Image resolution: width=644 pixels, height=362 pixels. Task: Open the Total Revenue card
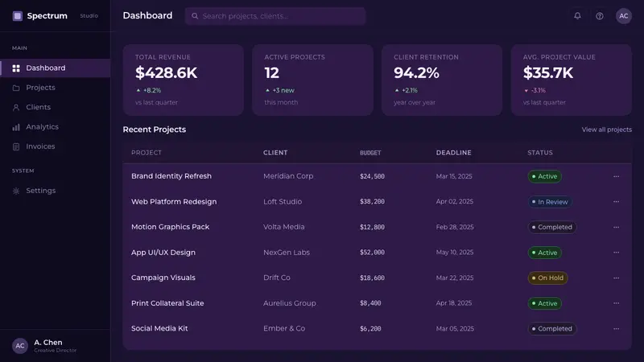pyautogui.click(x=184, y=80)
